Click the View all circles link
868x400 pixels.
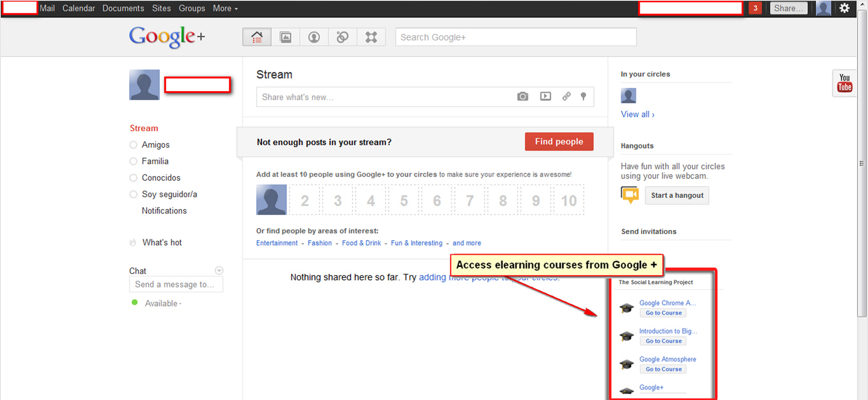pos(638,114)
